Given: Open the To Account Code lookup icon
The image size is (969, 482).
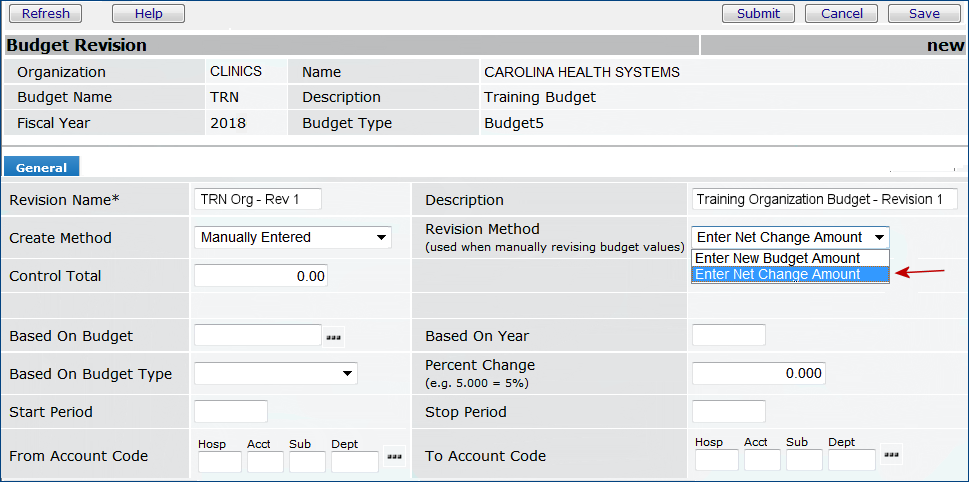Looking at the screenshot, I should 891,456.
